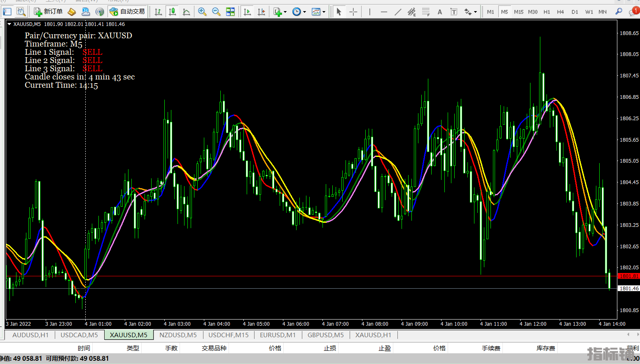Switch to AUDUSD,H1 chart tab
Viewport: 640px width, 364px height.
[x=30, y=335]
